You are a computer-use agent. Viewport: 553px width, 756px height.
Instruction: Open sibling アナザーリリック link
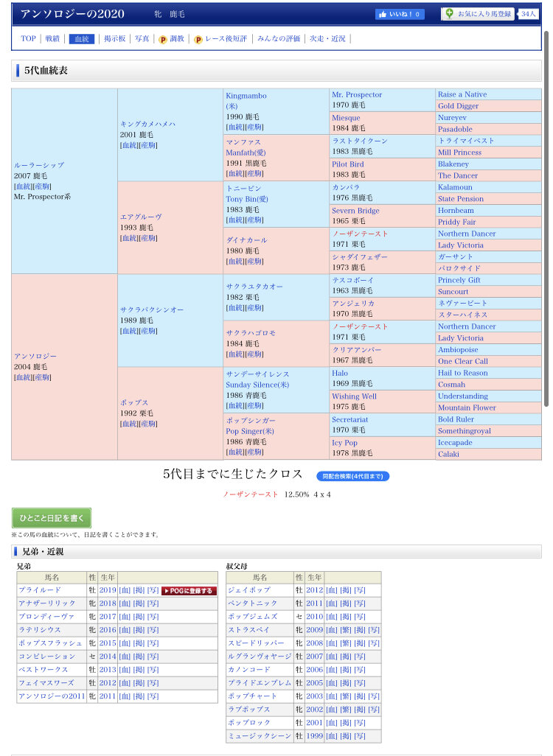click(x=47, y=603)
